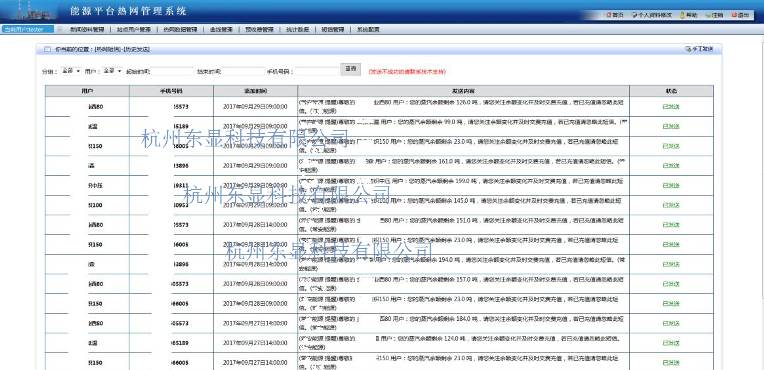
Task: Open the 系统配置 menu
Action: tap(368, 29)
